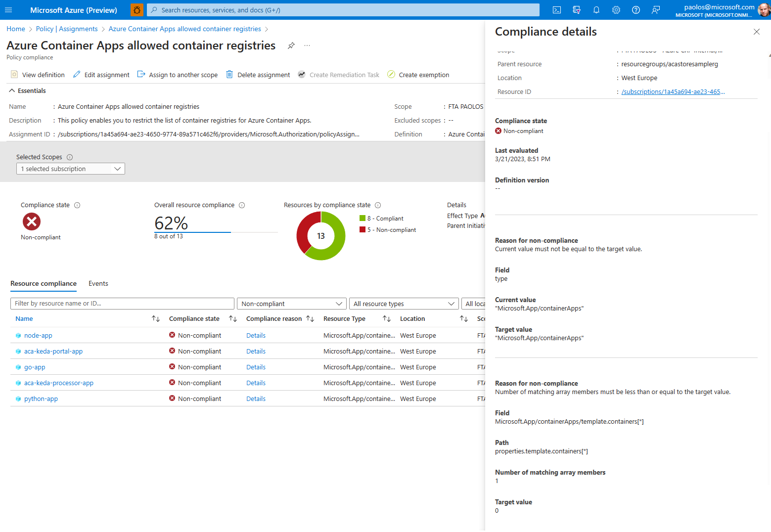Open the node-app resource link

(x=38, y=335)
